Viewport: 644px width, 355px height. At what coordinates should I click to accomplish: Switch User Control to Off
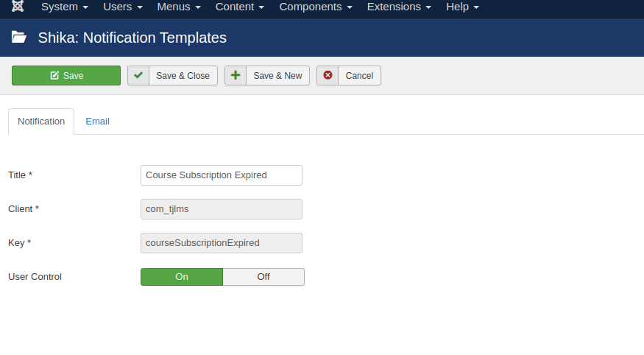tap(263, 277)
